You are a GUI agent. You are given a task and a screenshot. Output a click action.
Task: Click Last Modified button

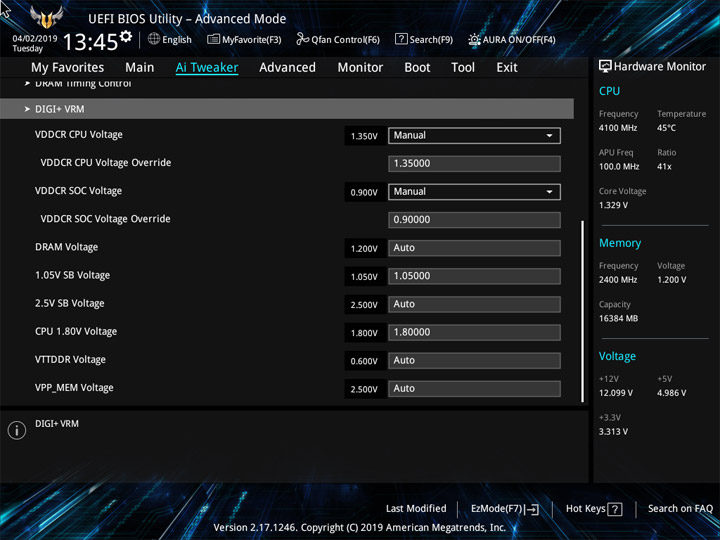[x=416, y=509]
